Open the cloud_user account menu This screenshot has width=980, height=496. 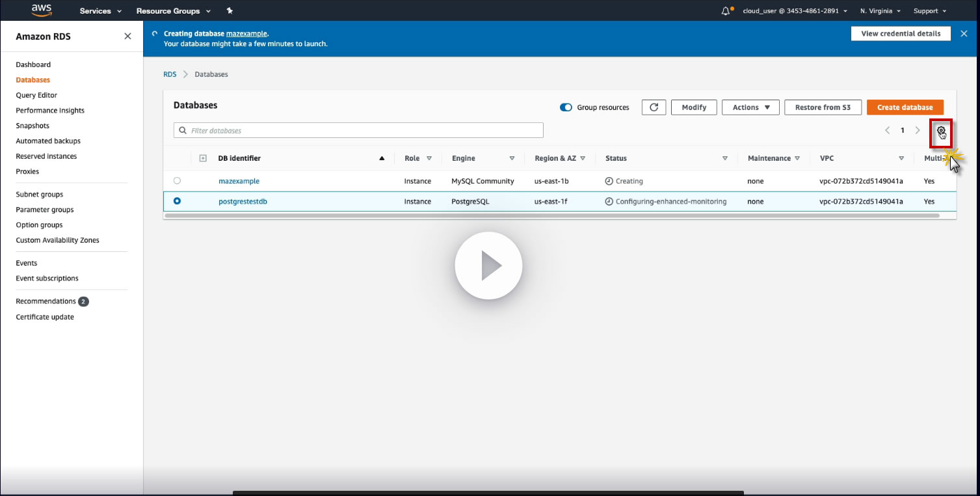click(795, 11)
